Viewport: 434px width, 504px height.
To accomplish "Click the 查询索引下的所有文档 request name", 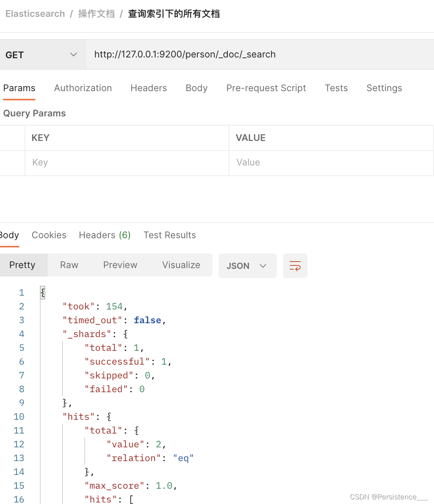I will point(174,14).
